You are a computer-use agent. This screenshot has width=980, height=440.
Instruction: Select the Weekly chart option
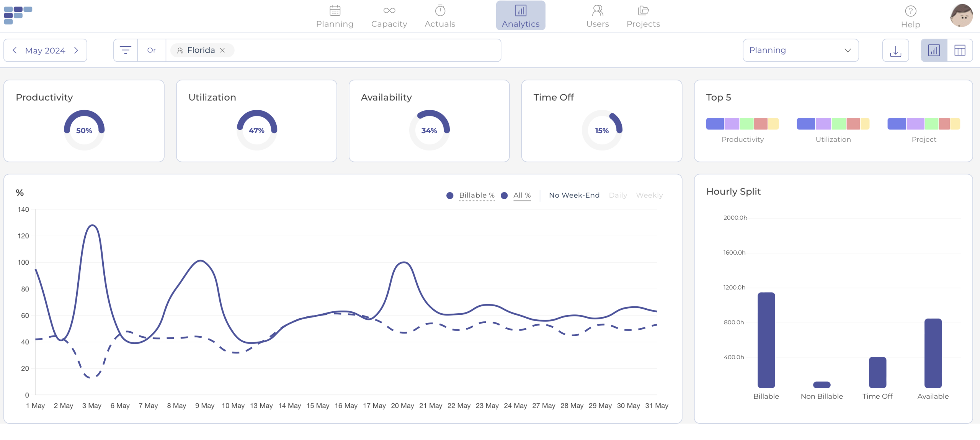point(649,195)
